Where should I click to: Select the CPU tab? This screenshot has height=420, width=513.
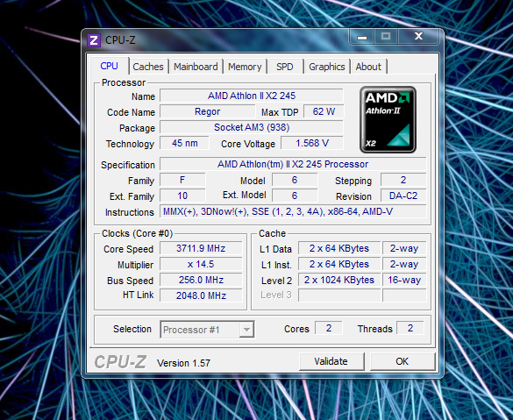pyautogui.click(x=109, y=66)
